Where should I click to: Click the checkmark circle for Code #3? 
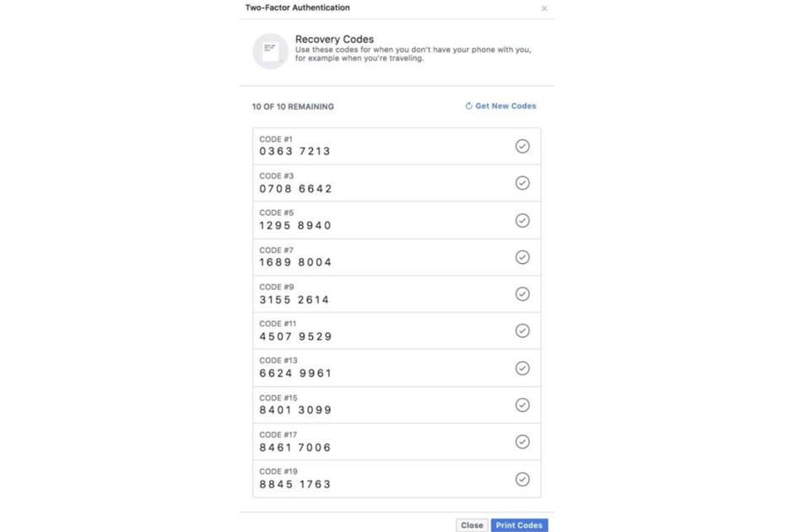point(522,183)
